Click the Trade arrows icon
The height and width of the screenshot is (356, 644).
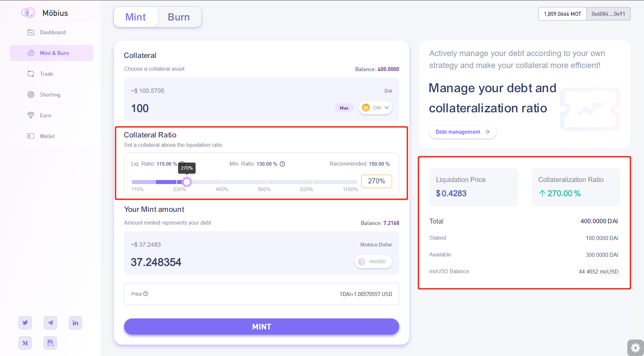coord(31,74)
